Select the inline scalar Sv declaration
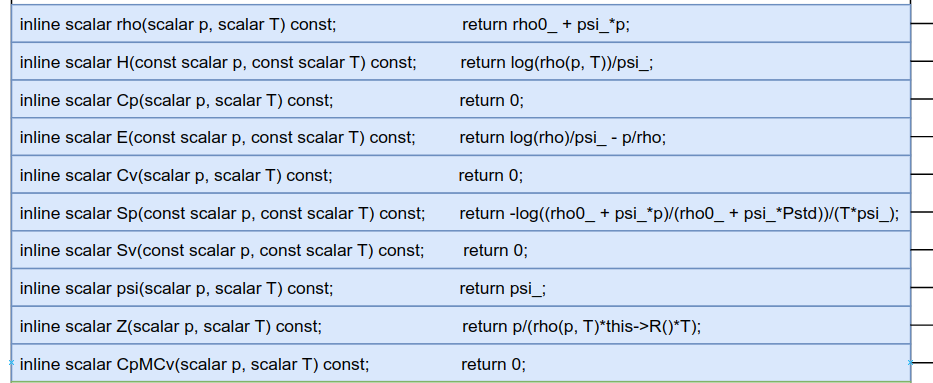The width and height of the screenshot is (933, 383). tap(222, 250)
